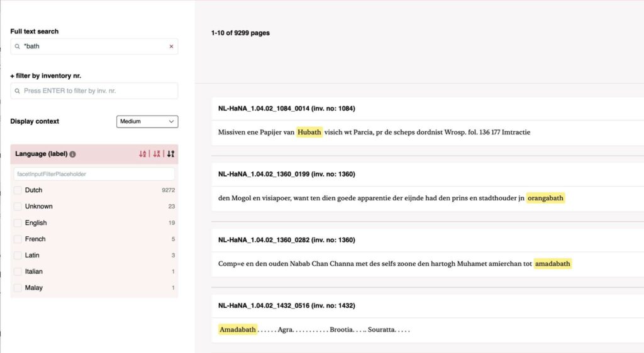Tick the Dutch language checkbox
This screenshot has width=644, height=353.
pyautogui.click(x=18, y=190)
